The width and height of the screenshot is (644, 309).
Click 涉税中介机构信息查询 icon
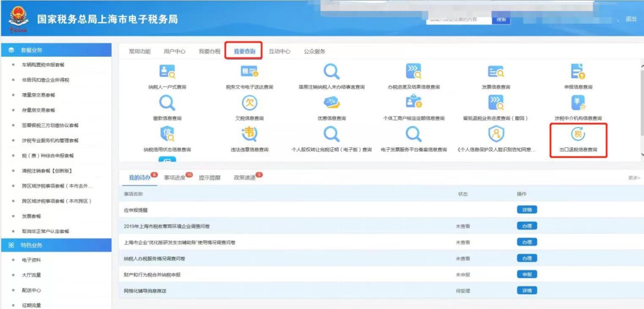578,104
